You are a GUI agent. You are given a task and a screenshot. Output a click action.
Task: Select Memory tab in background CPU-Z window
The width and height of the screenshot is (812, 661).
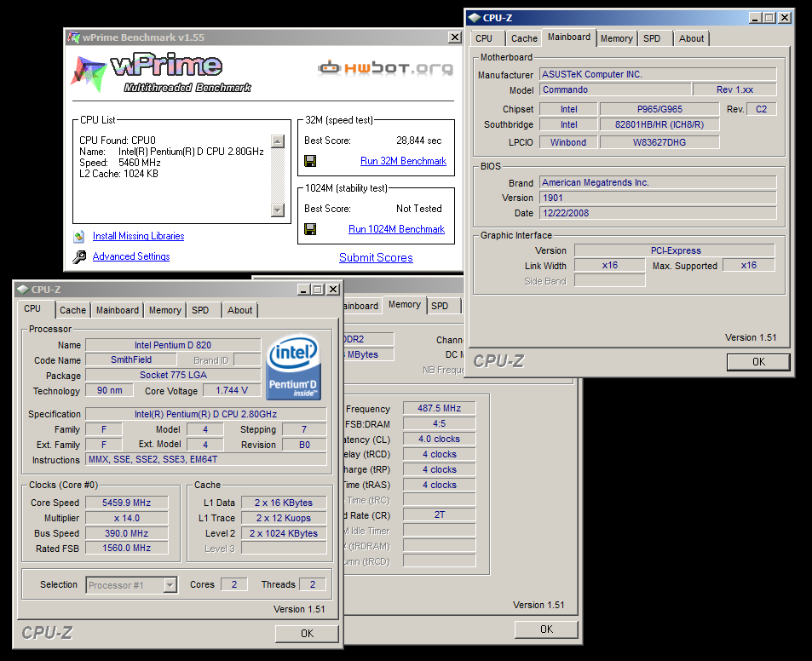coord(405,304)
